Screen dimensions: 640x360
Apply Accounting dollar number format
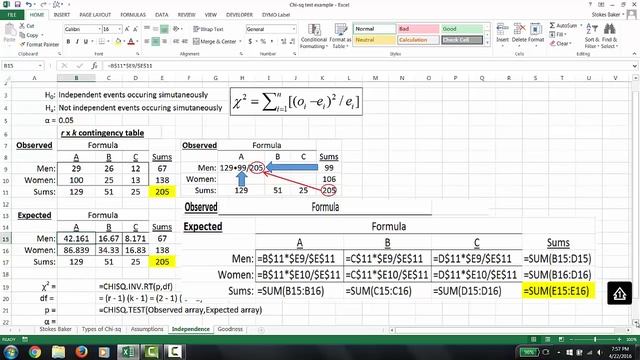tap(250, 41)
